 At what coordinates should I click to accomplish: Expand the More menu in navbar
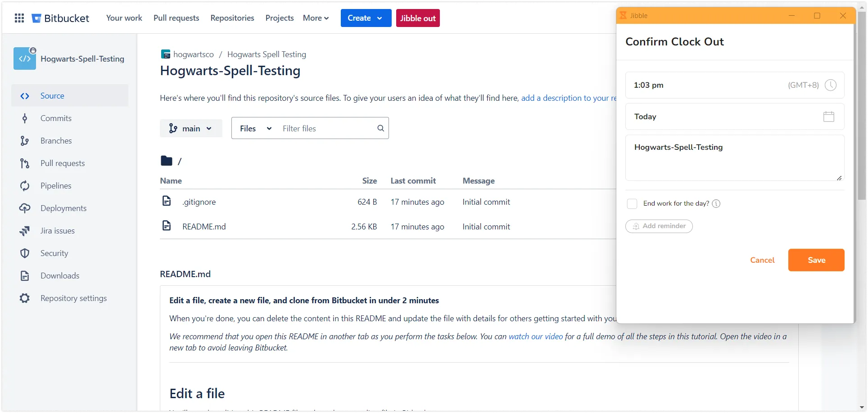pyautogui.click(x=316, y=18)
